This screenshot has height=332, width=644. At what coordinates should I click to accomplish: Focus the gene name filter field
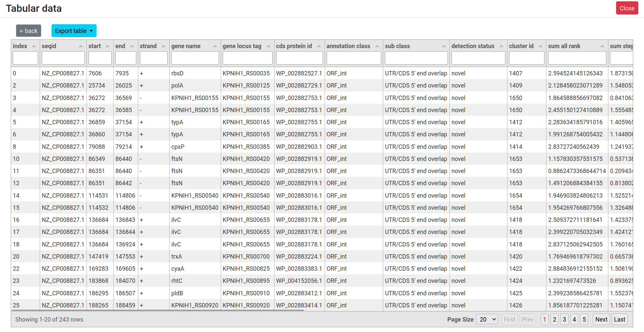[195, 58]
